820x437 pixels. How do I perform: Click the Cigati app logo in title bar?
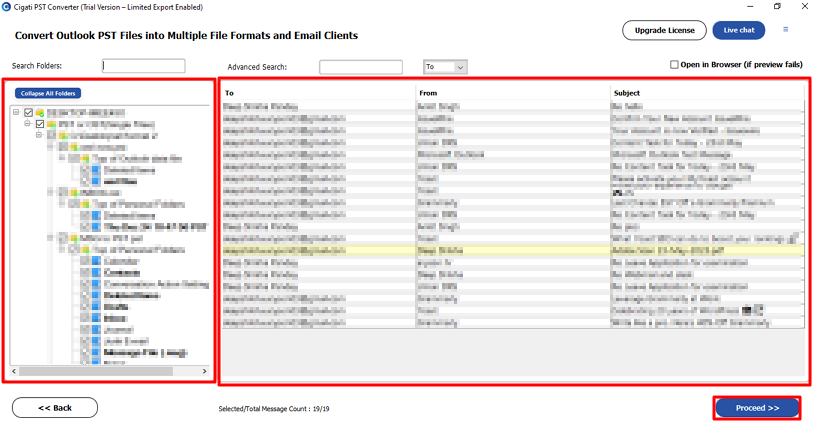click(6, 7)
